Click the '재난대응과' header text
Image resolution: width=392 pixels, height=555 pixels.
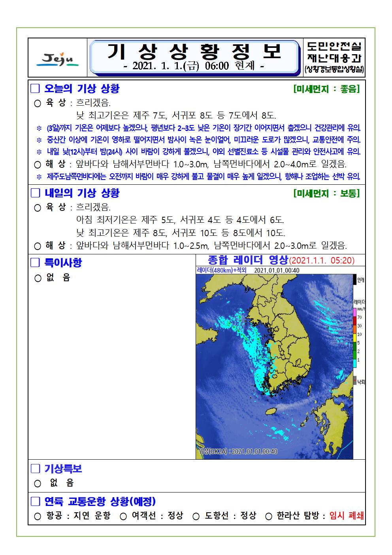(335, 59)
